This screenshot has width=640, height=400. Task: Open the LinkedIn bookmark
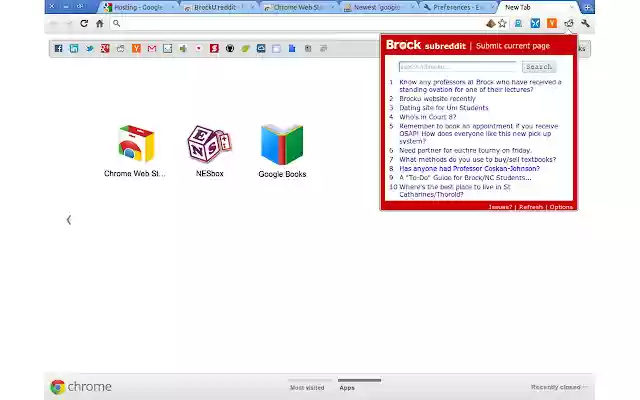click(74, 49)
